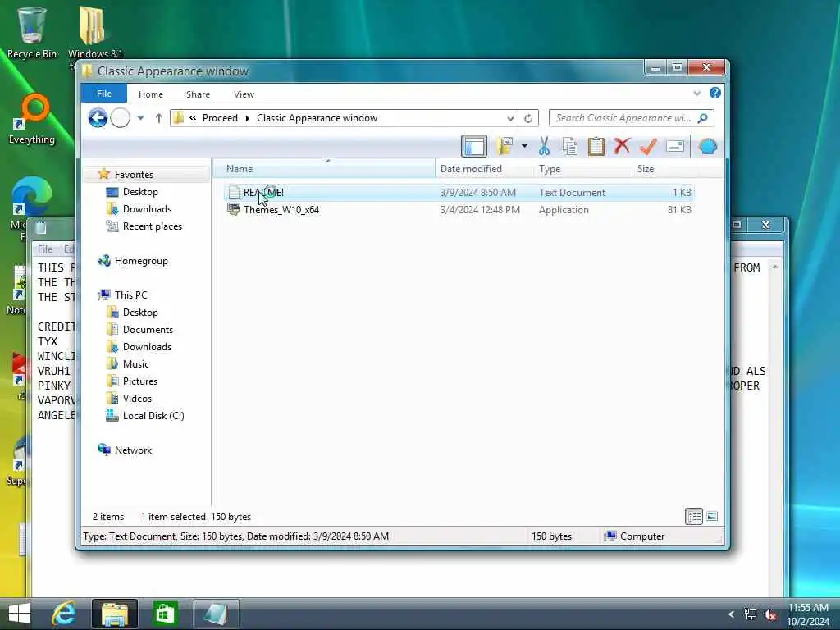The height and width of the screenshot is (630, 840).
Task: Focus the Search Classic Appearance field
Action: click(x=631, y=118)
